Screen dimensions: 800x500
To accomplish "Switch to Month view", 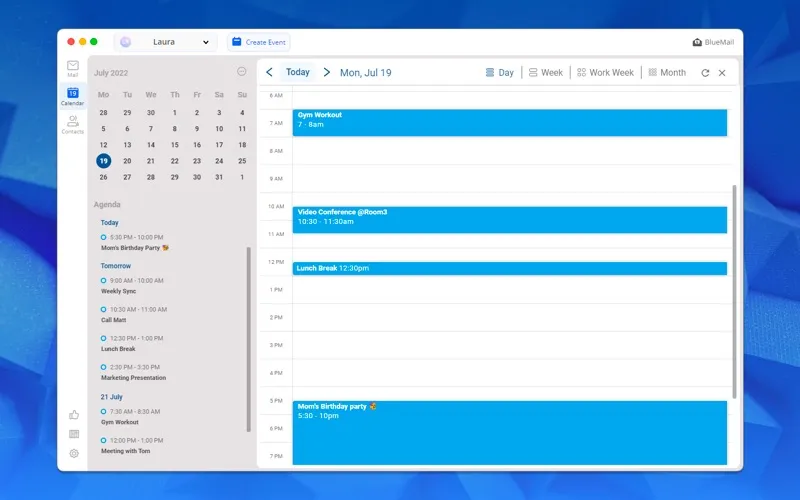I will pyautogui.click(x=667, y=72).
